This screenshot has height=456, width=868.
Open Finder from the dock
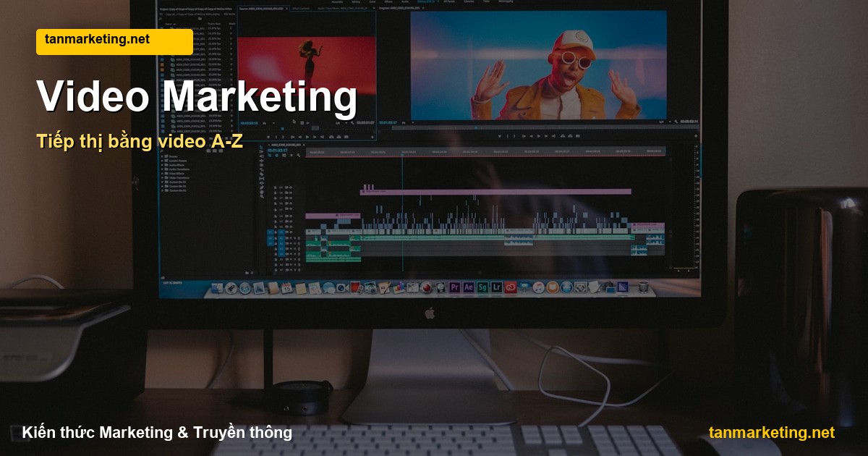pos(218,289)
